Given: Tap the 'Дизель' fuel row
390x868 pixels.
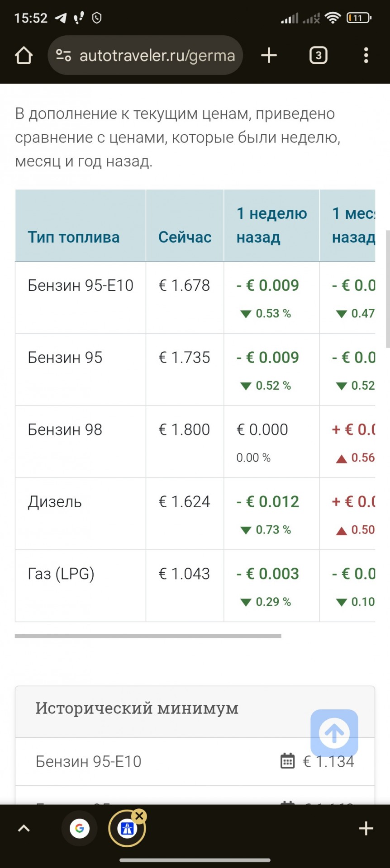Looking at the screenshot, I should 195,514.
